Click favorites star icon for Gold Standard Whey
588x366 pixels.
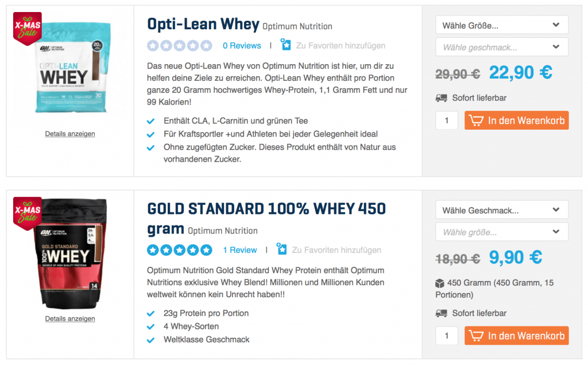(281, 249)
